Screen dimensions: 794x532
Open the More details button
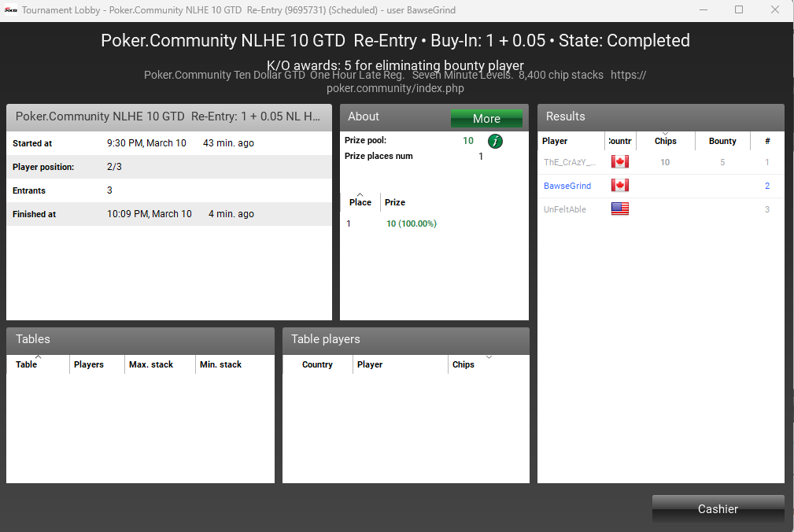coord(486,119)
